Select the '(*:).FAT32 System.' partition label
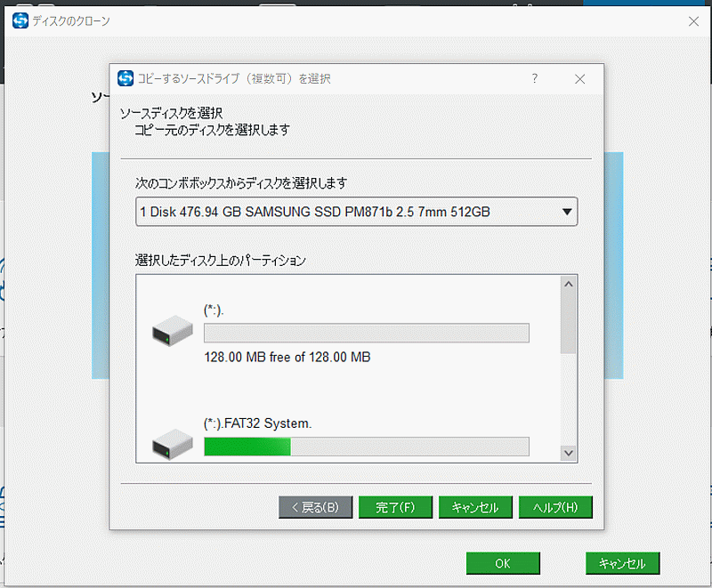 pyautogui.click(x=257, y=423)
